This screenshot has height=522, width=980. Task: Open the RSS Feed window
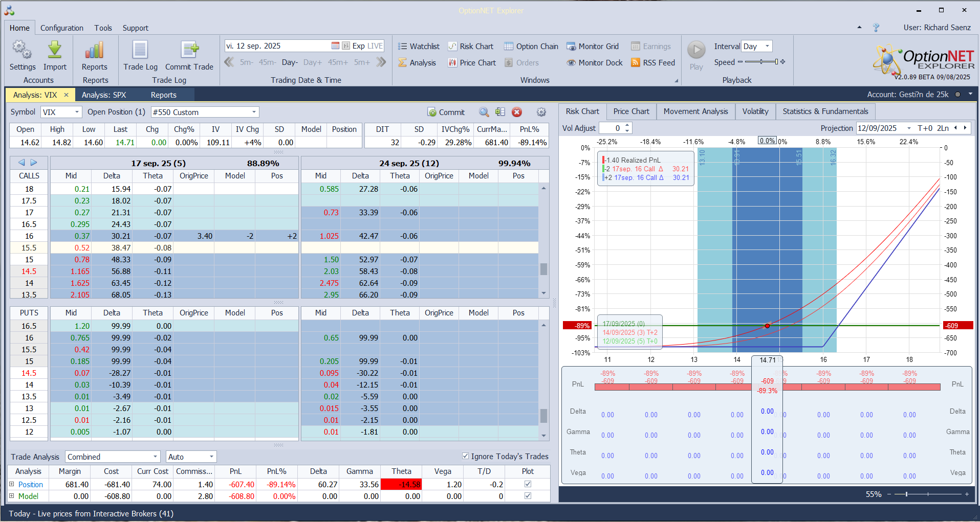[x=653, y=62]
